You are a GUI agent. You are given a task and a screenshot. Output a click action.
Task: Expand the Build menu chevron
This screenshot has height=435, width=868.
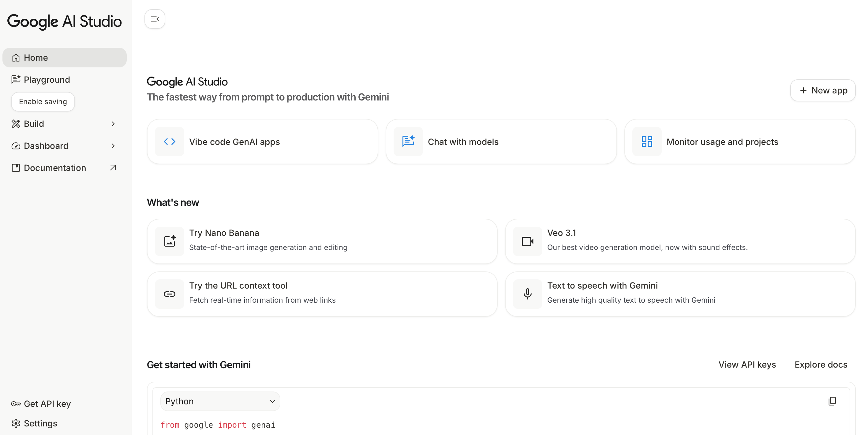click(113, 124)
